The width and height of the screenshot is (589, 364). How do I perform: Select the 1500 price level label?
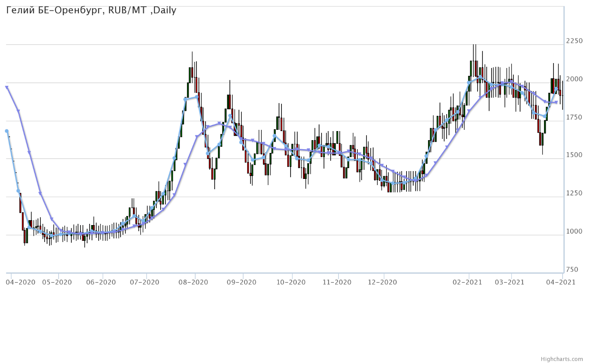pos(575,155)
